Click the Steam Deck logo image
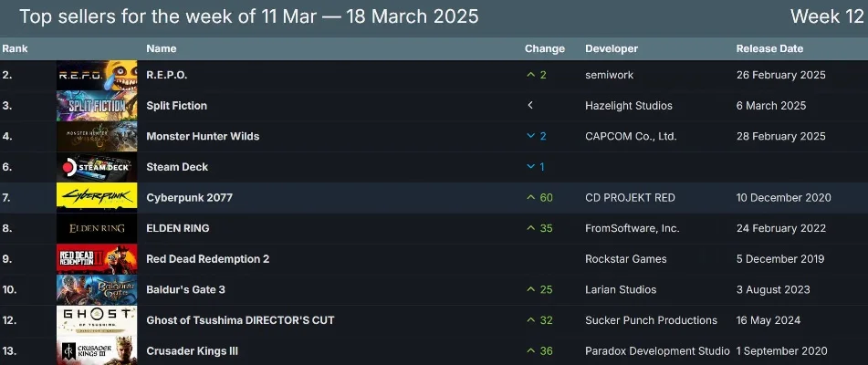Image resolution: width=868 pixels, height=365 pixels. [97, 167]
